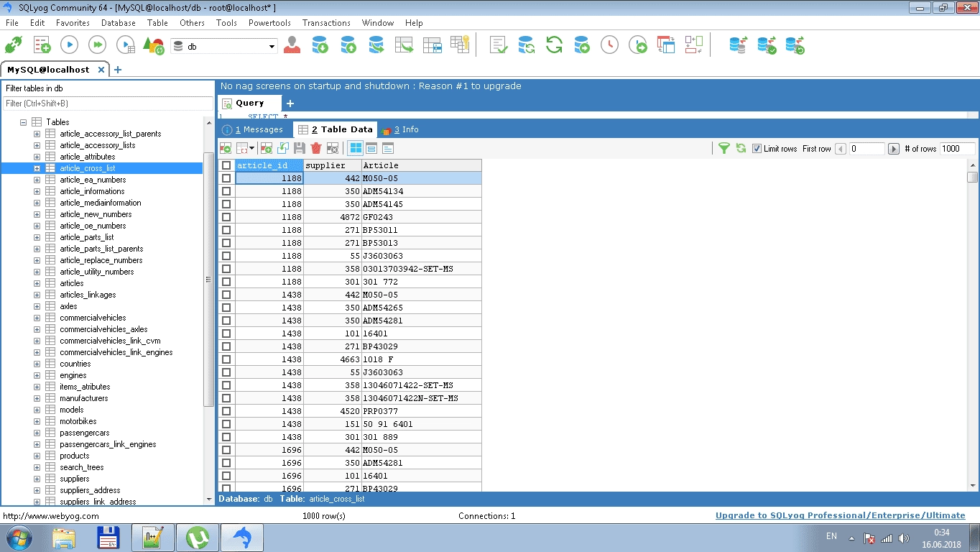Close the MySQL@localhost connection tab
Screen dimensions: 980x552
(x=101, y=70)
